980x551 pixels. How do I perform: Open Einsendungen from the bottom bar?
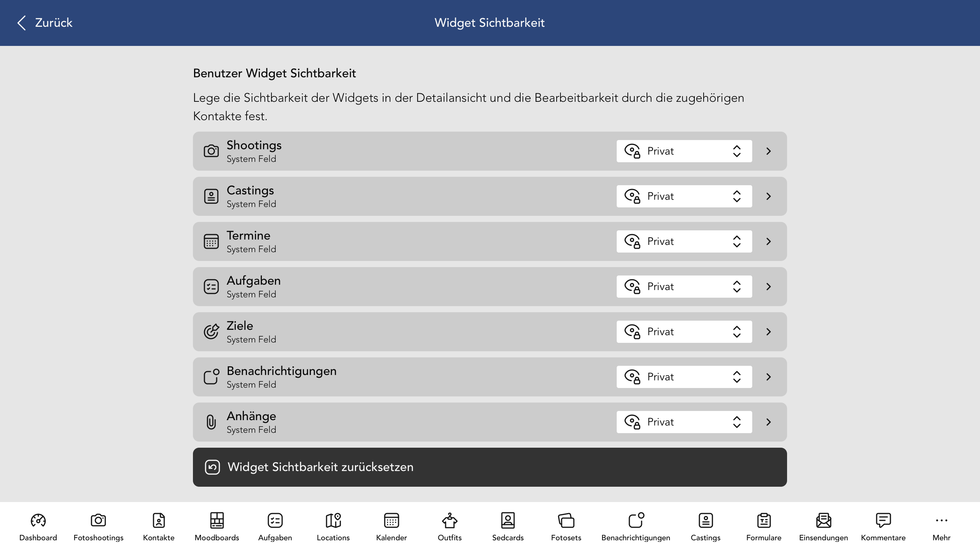pos(823,526)
